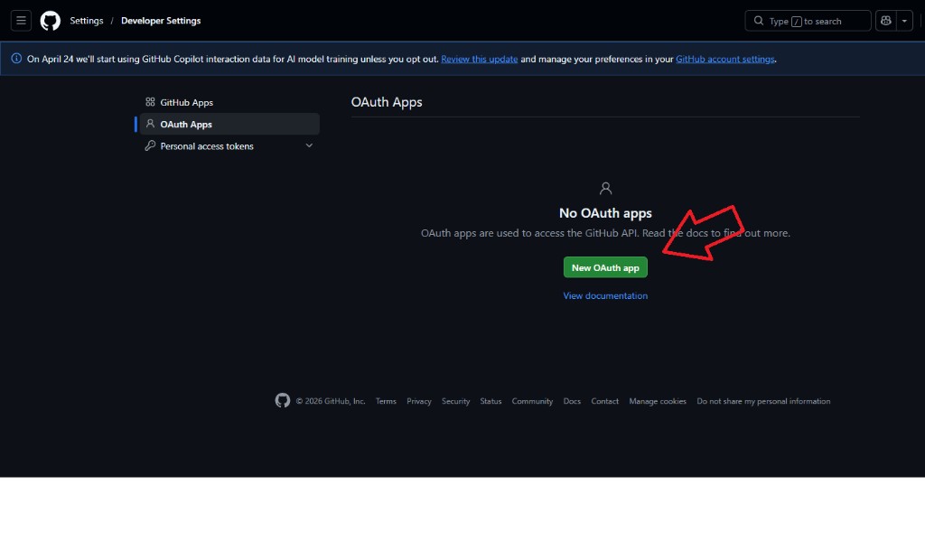The height and width of the screenshot is (560, 925).
Task: Click the 'OAuth Apps' page title
Action: pyautogui.click(x=387, y=102)
